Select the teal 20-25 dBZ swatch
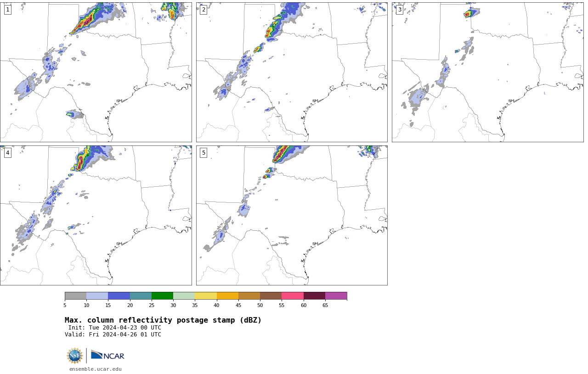 click(x=141, y=296)
